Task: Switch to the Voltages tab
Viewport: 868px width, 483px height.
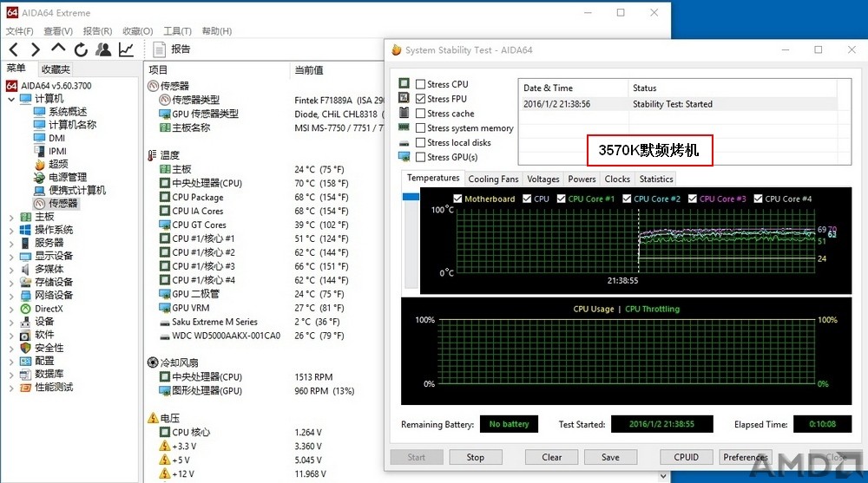Action: point(543,179)
